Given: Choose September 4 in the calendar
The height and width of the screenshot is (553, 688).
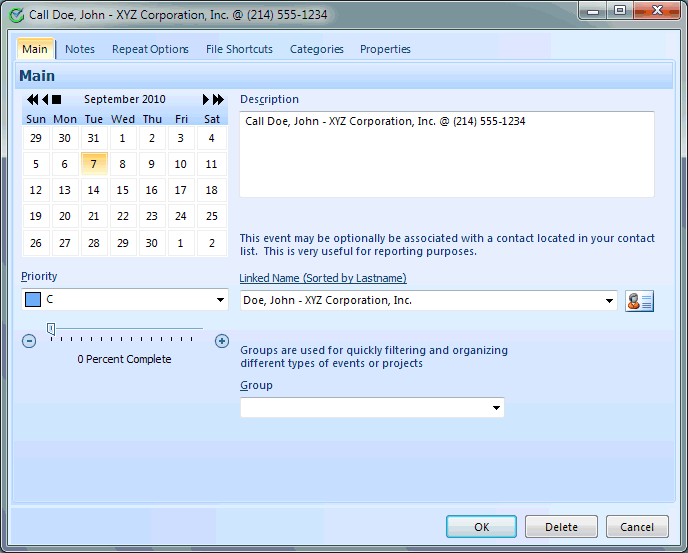Looking at the screenshot, I should 211,138.
